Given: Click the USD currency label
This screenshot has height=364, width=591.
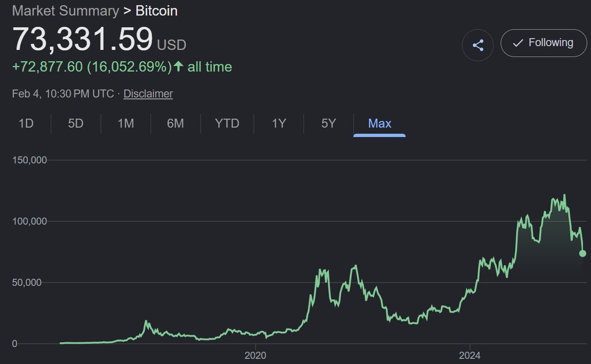Looking at the screenshot, I should 171,45.
